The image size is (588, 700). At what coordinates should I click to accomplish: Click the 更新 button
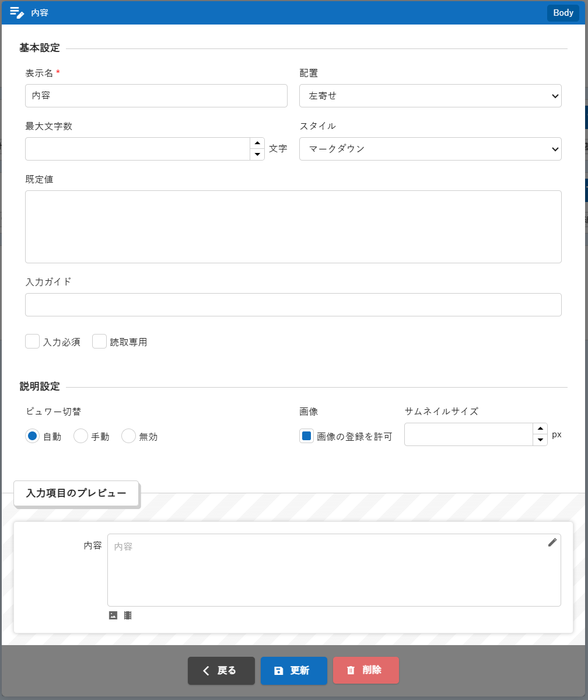[294, 671]
